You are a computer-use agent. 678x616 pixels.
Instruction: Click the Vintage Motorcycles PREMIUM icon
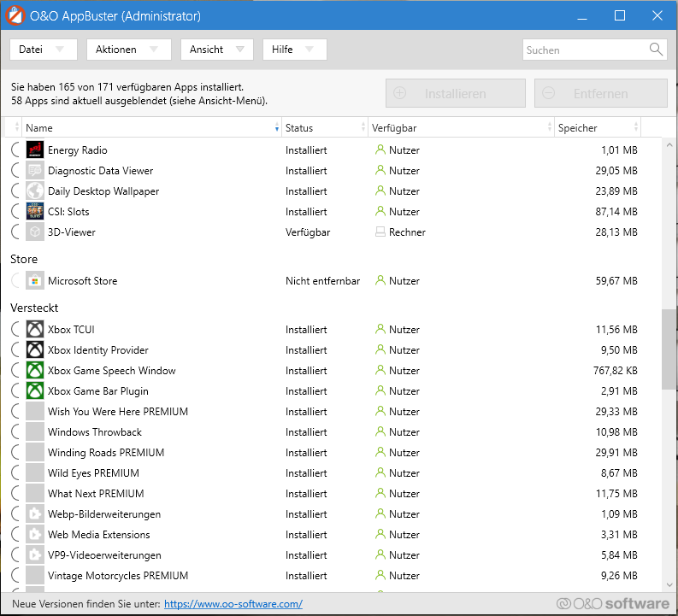pos(35,576)
